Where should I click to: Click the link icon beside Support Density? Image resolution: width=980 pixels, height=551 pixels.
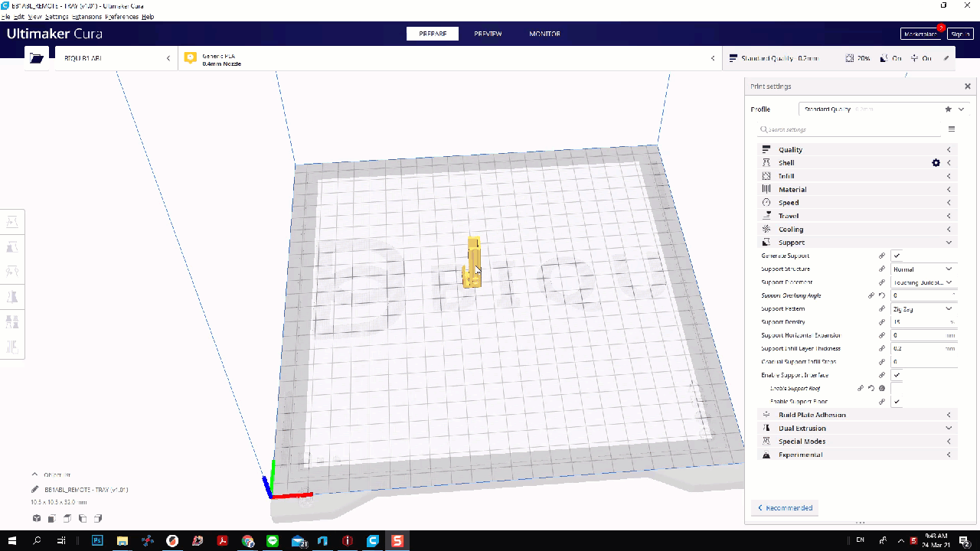tap(882, 322)
